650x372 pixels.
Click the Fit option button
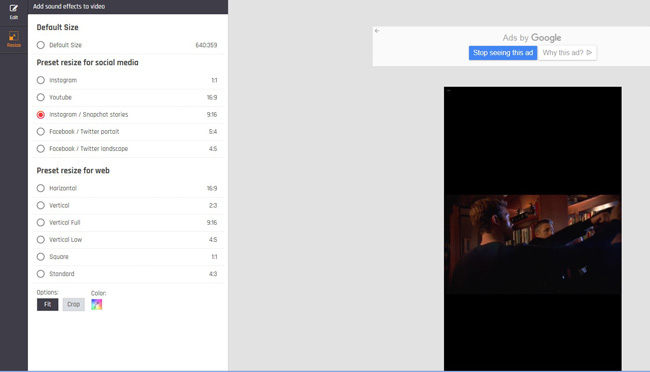pos(48,304)
